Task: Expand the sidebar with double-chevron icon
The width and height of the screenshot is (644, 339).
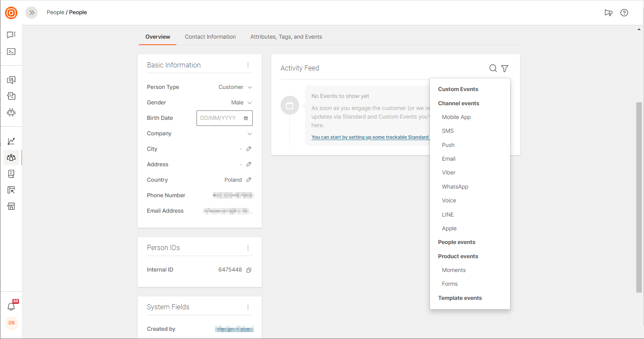Action: pos(31,12)
